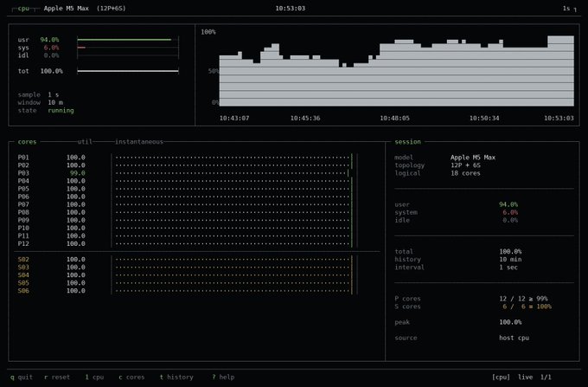Screen dimensions: 588x387
Task: Select core row P01
Action: (x=188, y=158)
